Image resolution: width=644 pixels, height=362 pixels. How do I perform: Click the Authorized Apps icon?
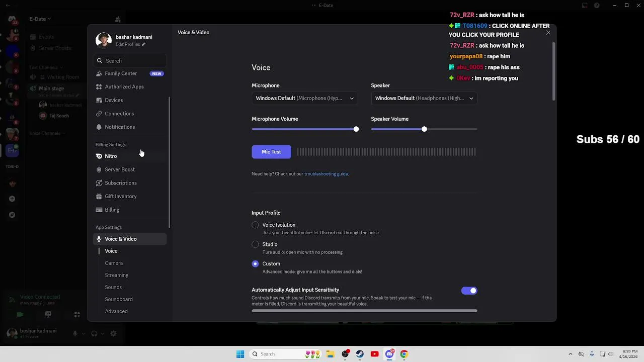[99, 86]
